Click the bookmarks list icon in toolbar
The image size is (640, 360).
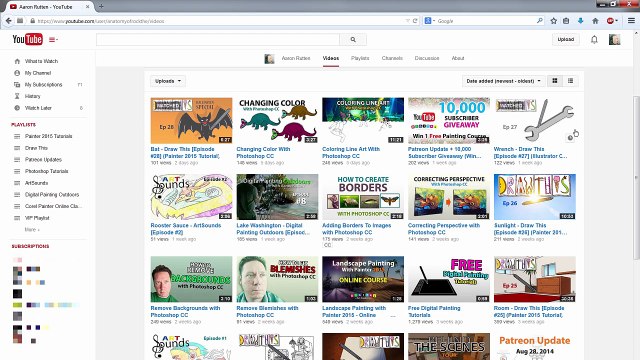(566, 21)
